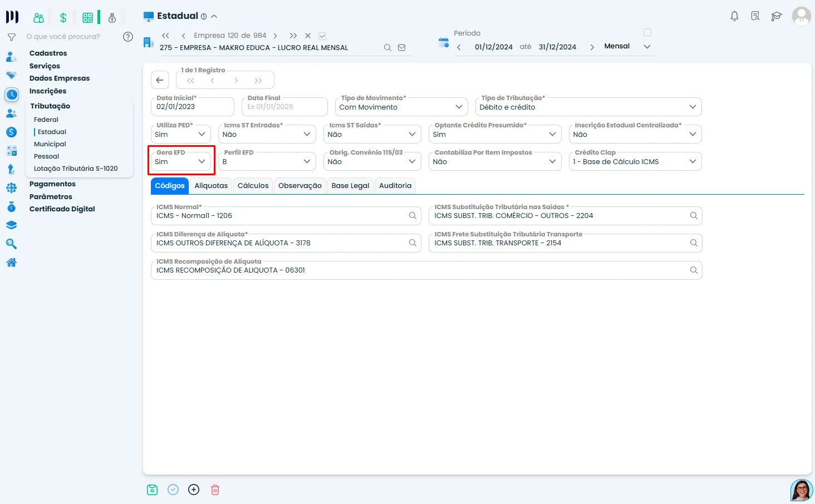Toggle the checkbox above period selector

tap(647, 32)
